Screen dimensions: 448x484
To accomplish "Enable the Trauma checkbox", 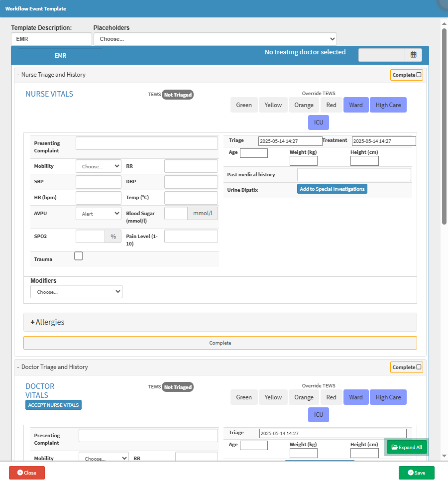I will tap(79, 256).
